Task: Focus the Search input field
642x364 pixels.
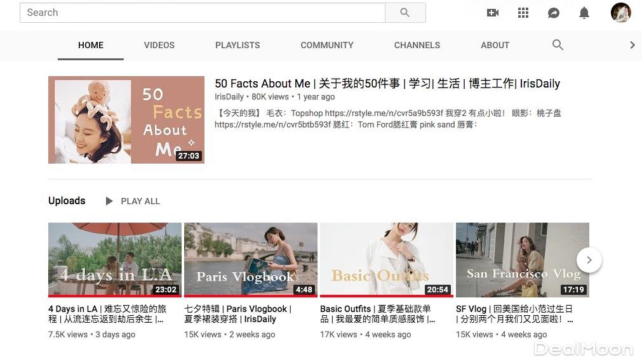Action: [203, 13]
